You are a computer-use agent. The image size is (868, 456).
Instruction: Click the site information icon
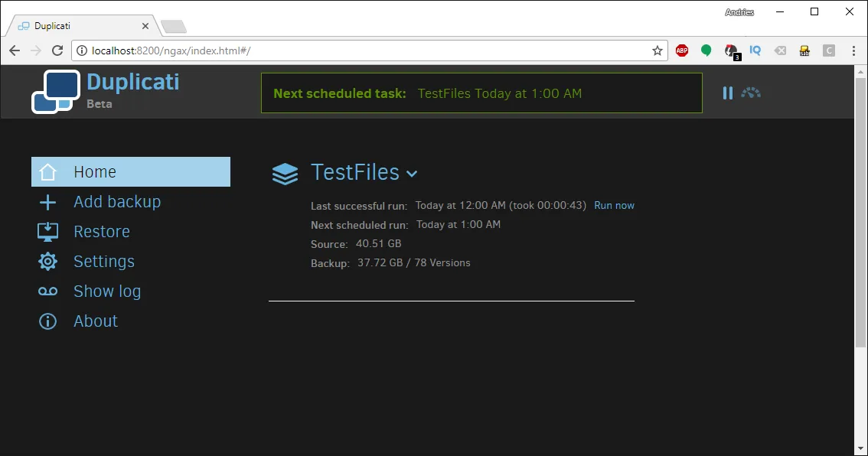click(x=82, y=51)
